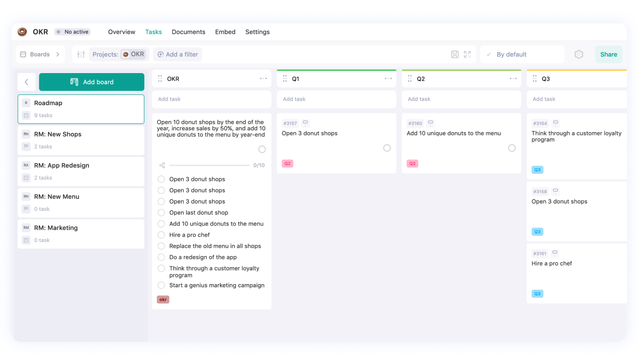Viewport: 638px width, 364px height.
Task: Click blue Q3 tag on Hire a pro chef
Action: pyautogui.click(x=537, y=294)
